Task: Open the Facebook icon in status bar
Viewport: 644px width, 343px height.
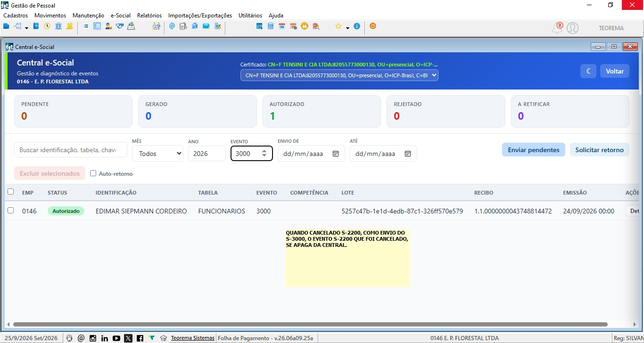Action: tap(140, 338)
